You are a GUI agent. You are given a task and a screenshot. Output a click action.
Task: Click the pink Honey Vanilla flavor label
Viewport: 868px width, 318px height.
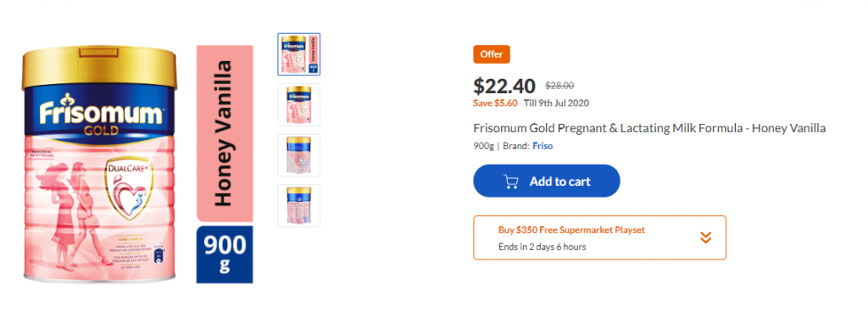click(224, 133)
